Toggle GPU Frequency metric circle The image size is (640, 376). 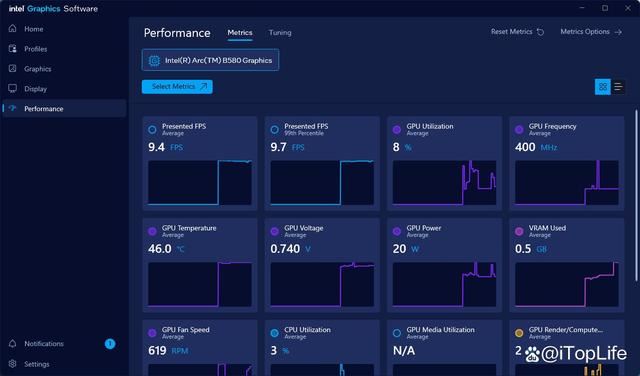tap(519, 130)
